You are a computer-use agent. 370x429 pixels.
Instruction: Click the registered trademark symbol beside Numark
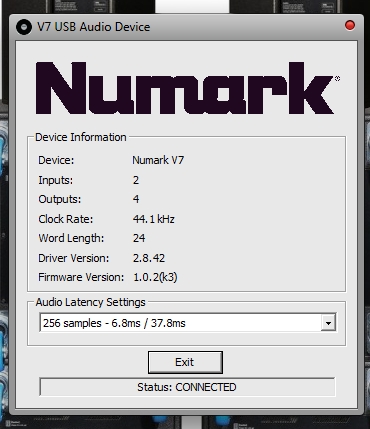tap(337, 79)
